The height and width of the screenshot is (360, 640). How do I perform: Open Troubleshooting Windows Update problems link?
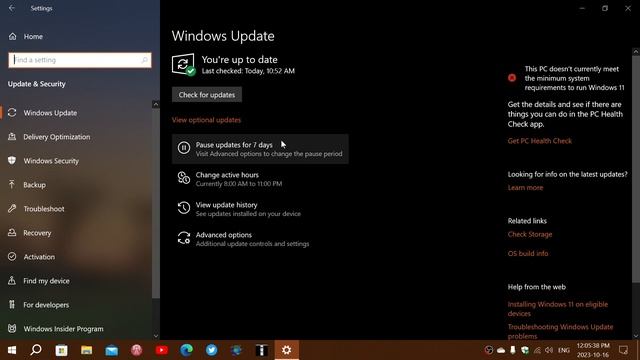tap(560, 331)
